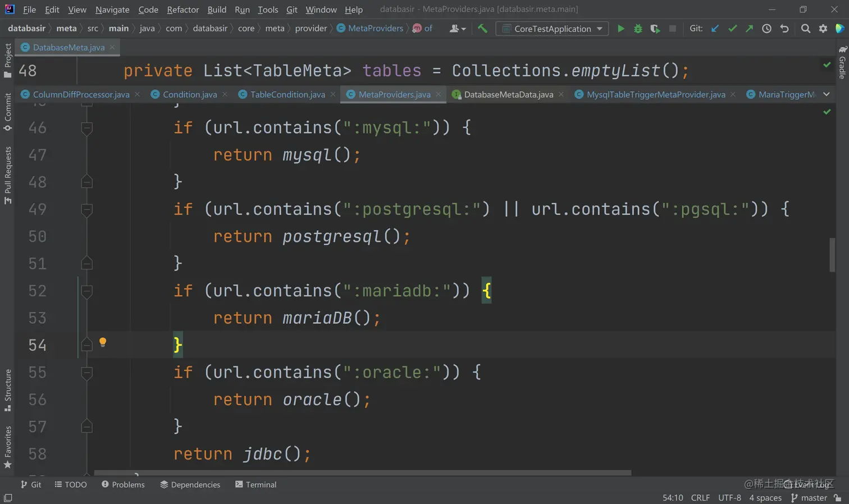Toggle the TODO tool window
The image size is (849, 504).
[x=71, y=484]
